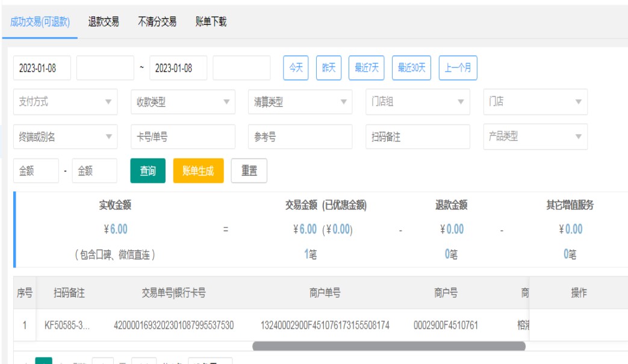This screenshot has width=628, height=364.
Task: Click the 上一个月 button
Action: [458, 68]
